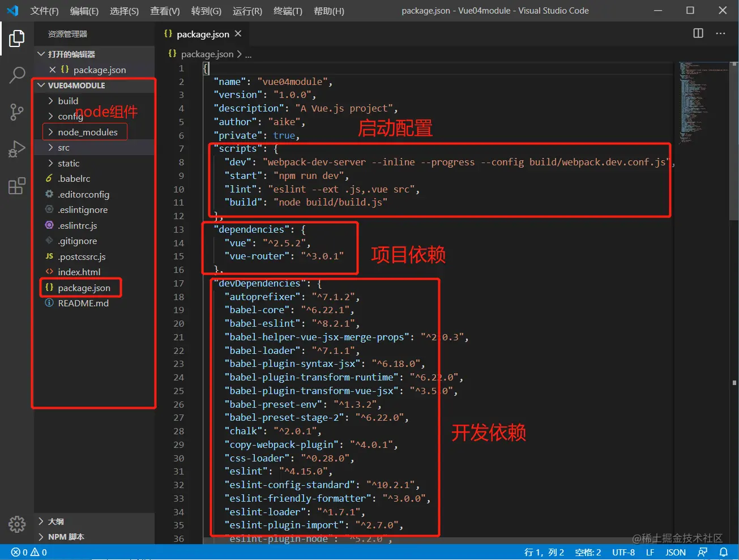Close the package.json editor tab
The width and height of the screenshot is (739, 560).
click(x=238, y=34)
